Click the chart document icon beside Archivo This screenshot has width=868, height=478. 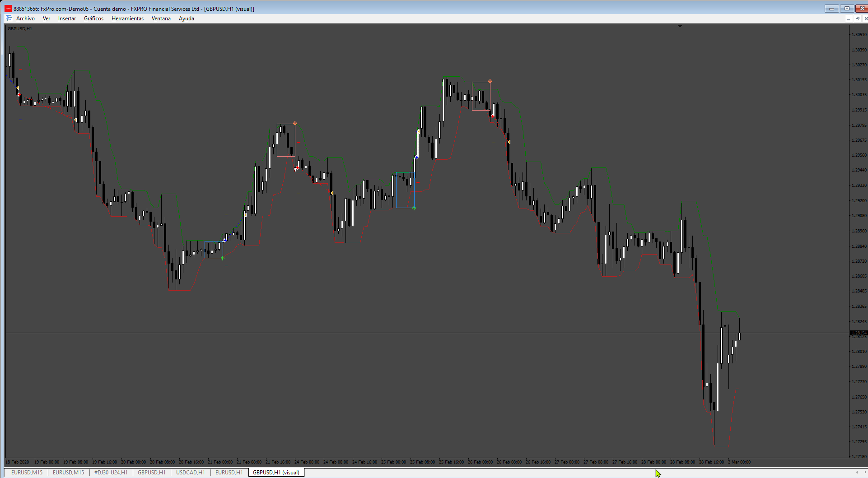[9, 19]
